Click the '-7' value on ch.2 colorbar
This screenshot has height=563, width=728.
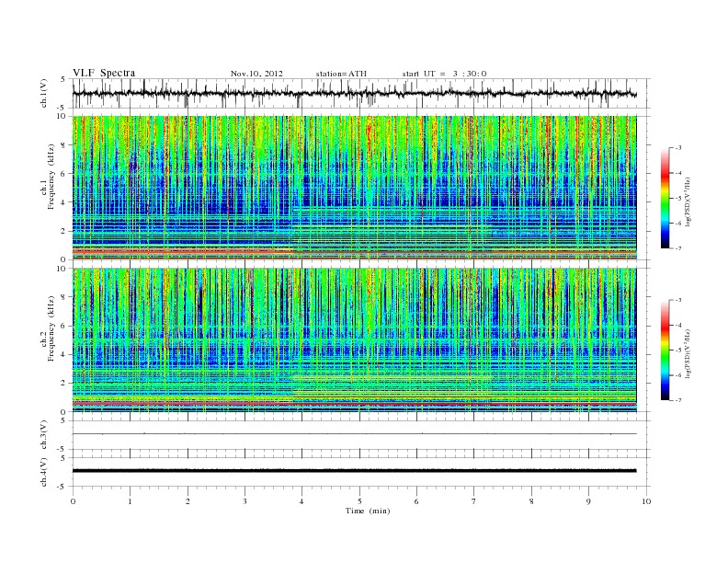[x=678, y=400]
